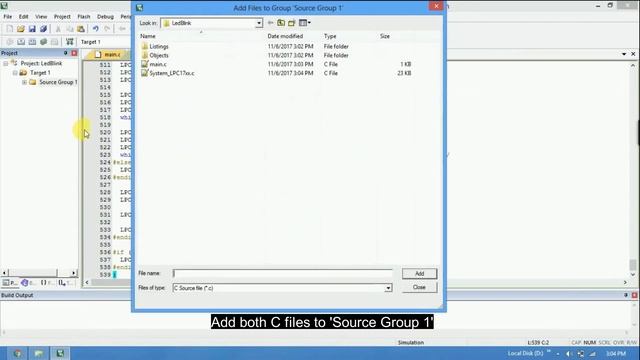640x360 pixels.
Task: Select Target 1 in the Project tree
Action: pyautogui.click(x=40, y=73)
